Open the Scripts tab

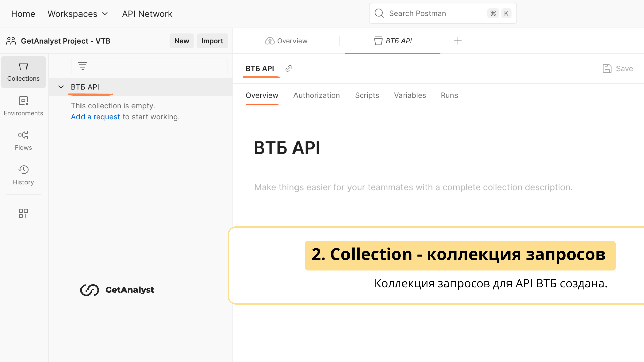pos(367,95)
